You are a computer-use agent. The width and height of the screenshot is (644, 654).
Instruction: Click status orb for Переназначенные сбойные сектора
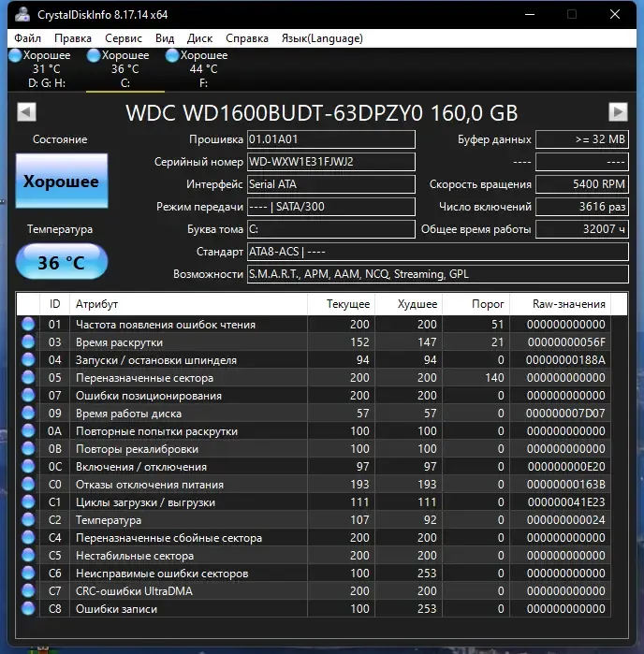28,537
